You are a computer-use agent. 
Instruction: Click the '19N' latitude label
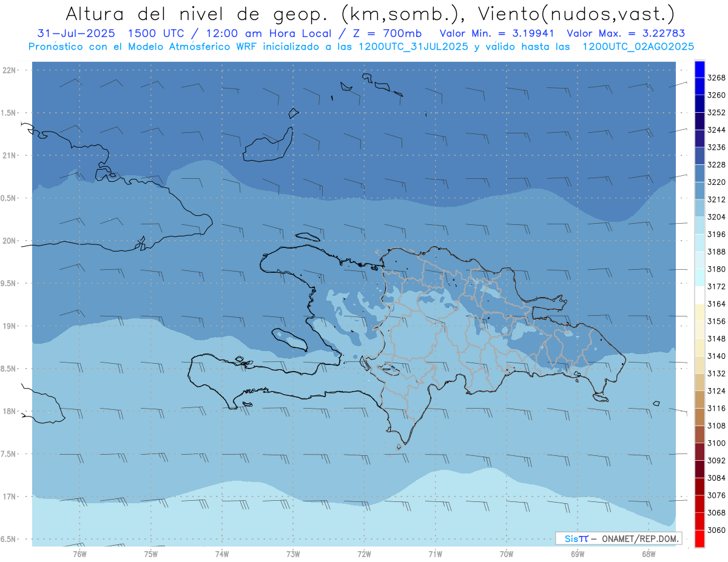[9, 326]
